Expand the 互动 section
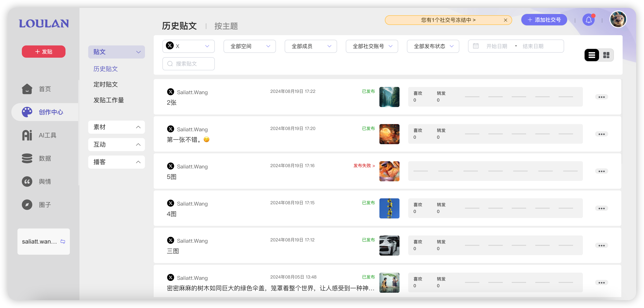644x308 pixels. pyautogui.click(x=117, y=145)
